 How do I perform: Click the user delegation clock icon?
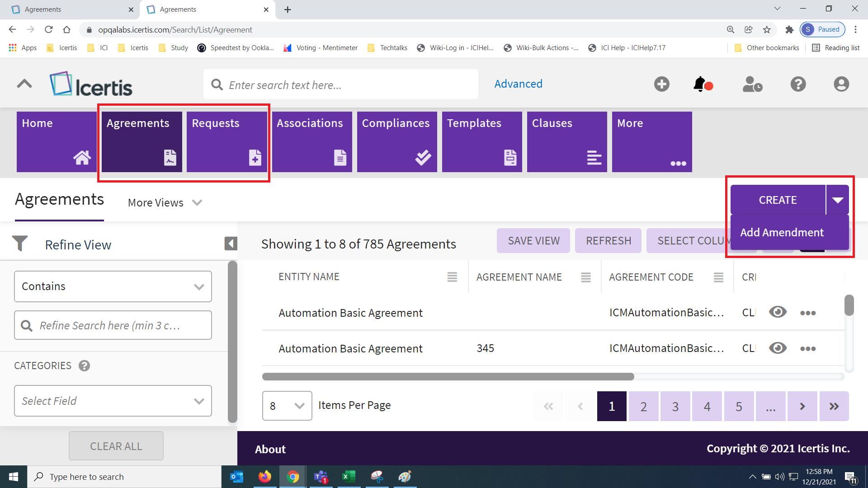tap(752, 84)
